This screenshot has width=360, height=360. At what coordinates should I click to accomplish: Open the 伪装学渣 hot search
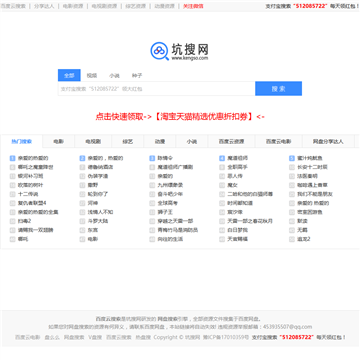tap(98, 176)
